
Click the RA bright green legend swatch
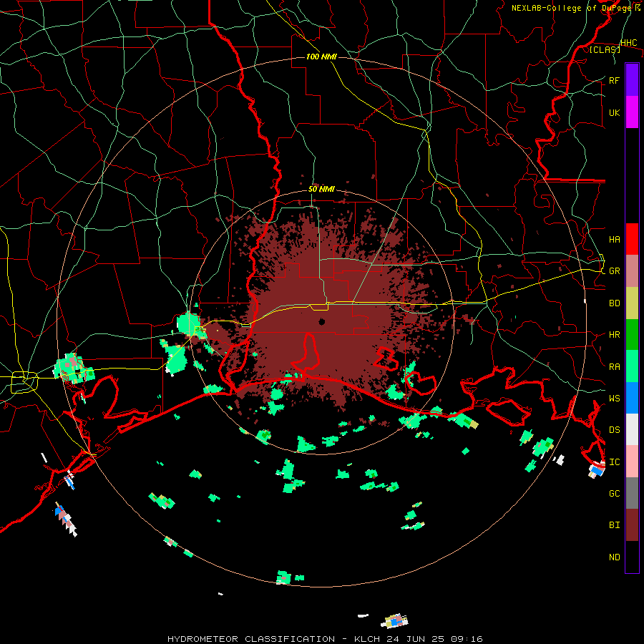pyautogui.click(x=632, y=366)
